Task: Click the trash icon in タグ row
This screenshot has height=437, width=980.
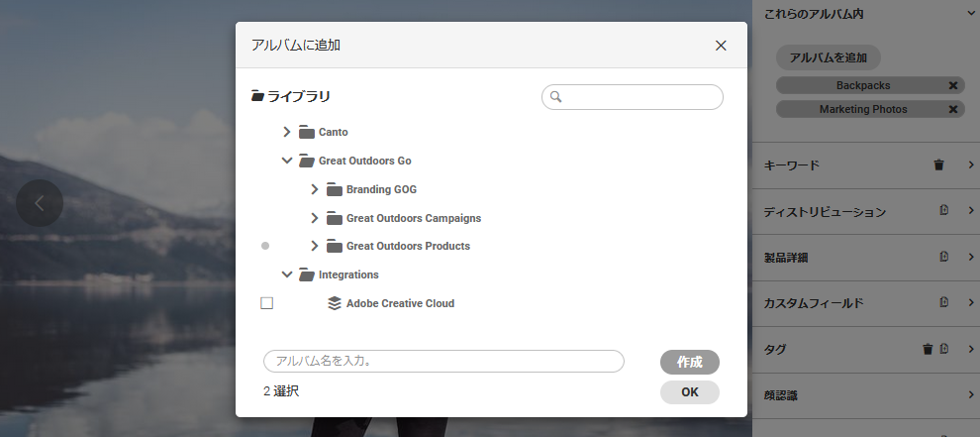Action: click(928, 349)
